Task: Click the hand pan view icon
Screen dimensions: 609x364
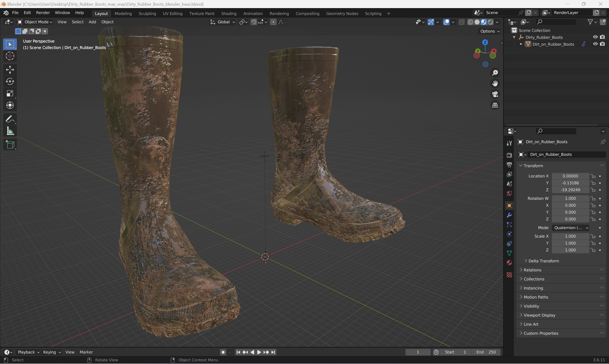Action: click(495, 84)
